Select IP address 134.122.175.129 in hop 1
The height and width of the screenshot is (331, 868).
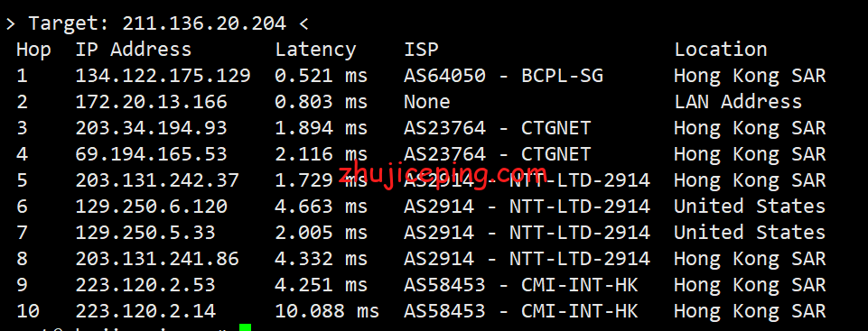tap(163, 76)
